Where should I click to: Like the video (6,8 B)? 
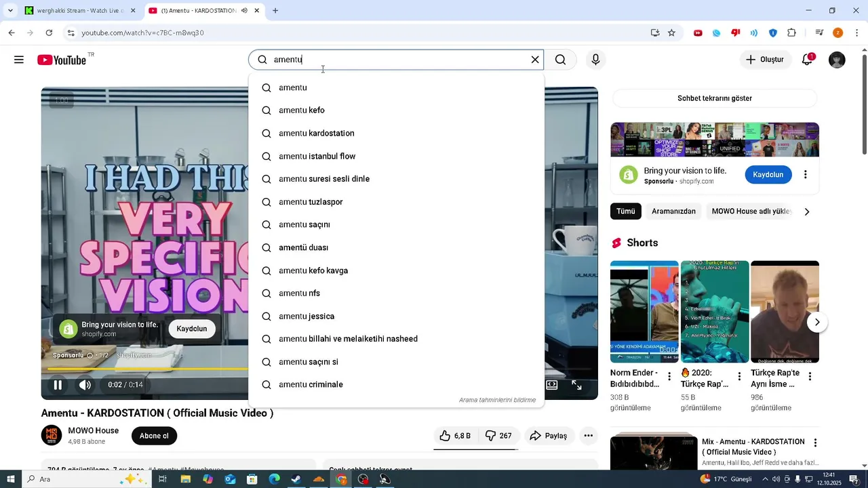point(455,436)
